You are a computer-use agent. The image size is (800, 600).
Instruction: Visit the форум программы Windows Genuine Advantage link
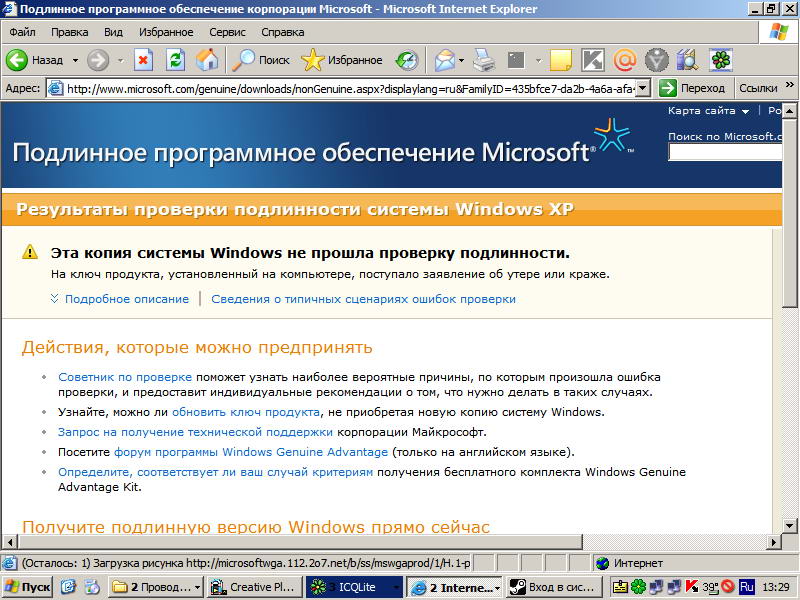(251, 452)
